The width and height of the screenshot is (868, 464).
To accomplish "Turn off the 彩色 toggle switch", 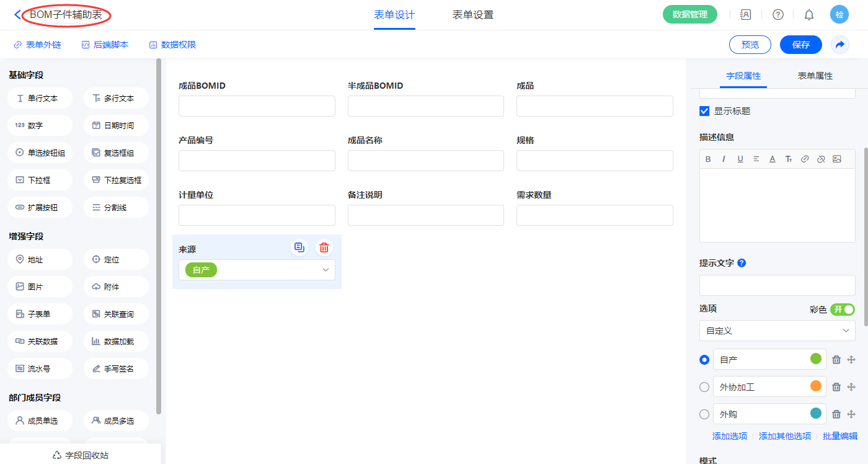I will [x=843, y=310].
